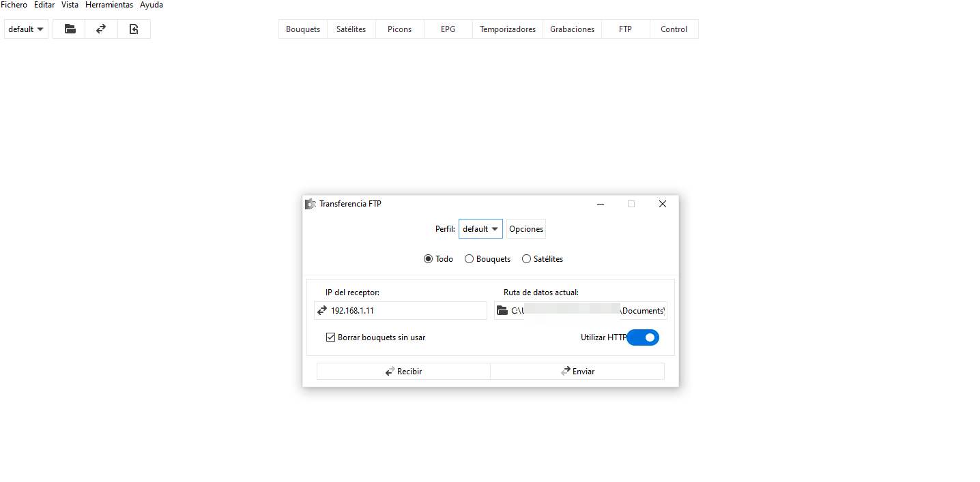Switch to the Picons tab

[x=399, y=29]
